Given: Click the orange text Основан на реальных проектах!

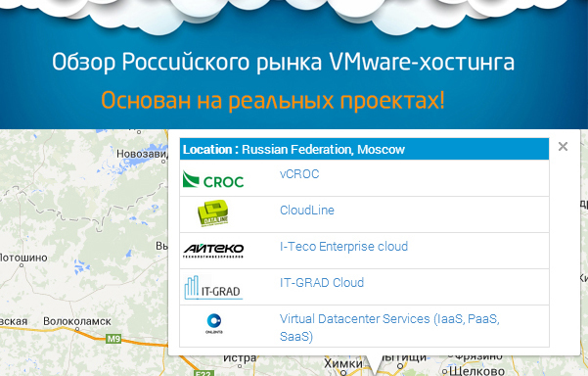Looking at the screenshot, I should pos(273,101).
